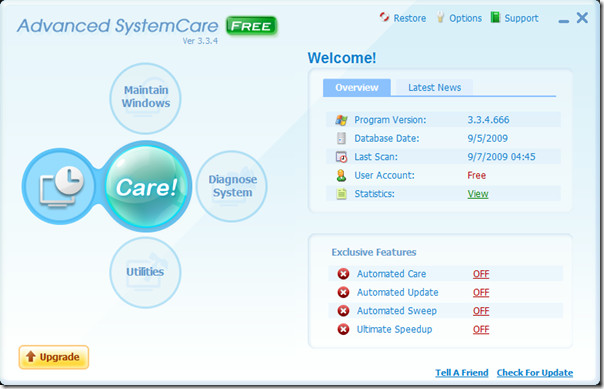Viewport: 604px width, 389px height.
Task: Click the Statistics View link
Action: tap(478, 194)
